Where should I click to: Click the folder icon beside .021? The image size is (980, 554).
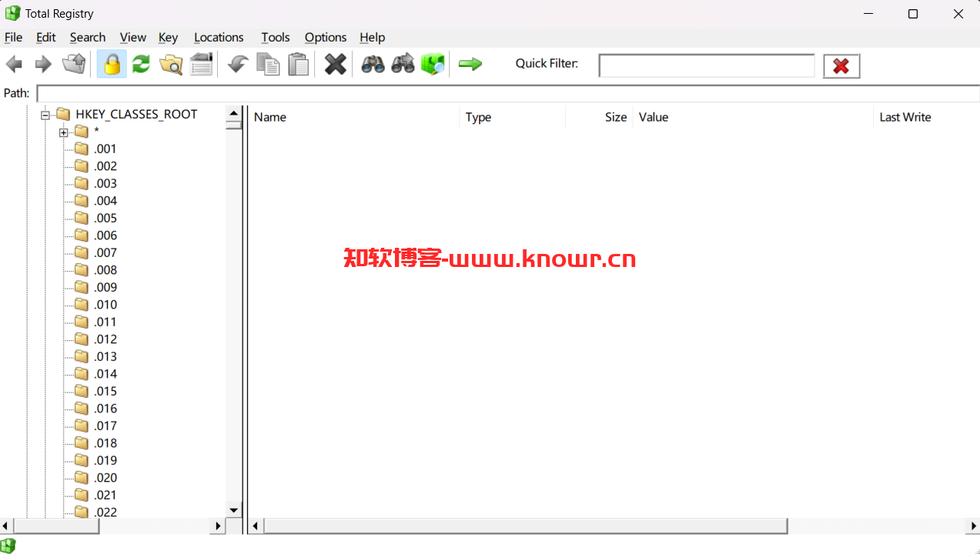(x=82, y=495)
